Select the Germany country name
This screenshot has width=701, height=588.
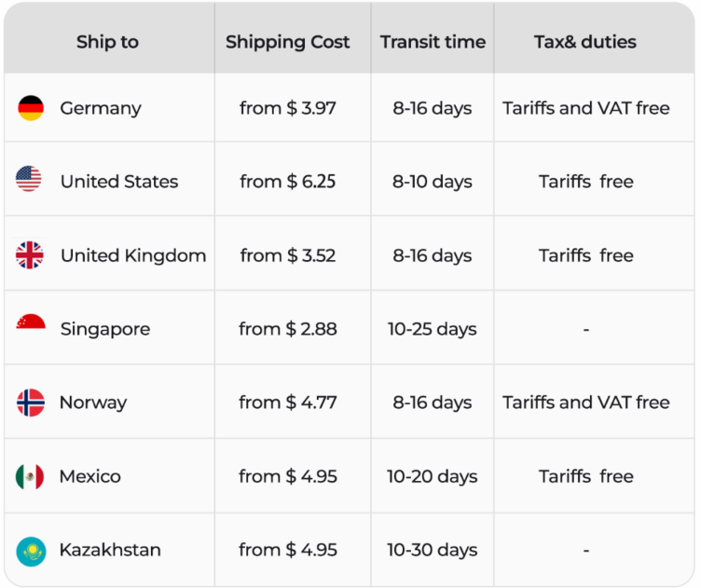point(101,108)
